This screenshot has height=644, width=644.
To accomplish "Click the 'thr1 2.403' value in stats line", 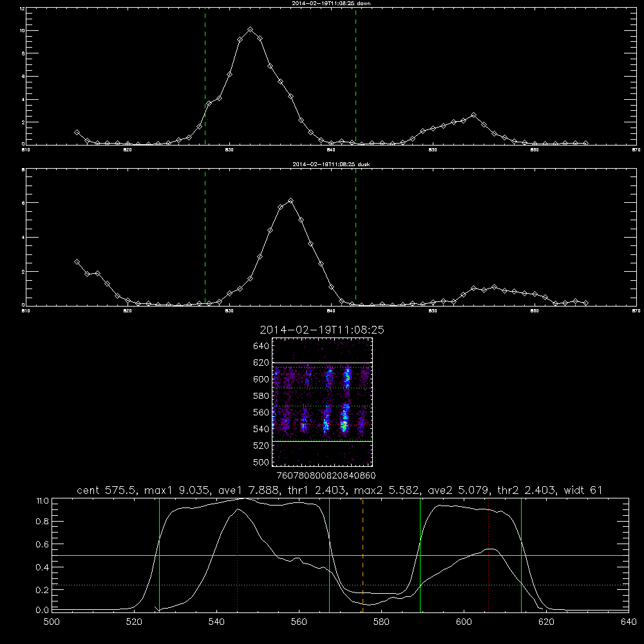I will coord(316,490).
